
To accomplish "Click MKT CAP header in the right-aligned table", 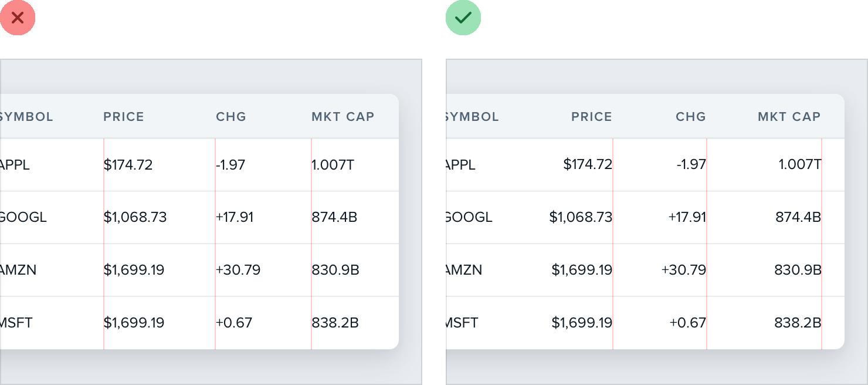I will coord(789,117).
